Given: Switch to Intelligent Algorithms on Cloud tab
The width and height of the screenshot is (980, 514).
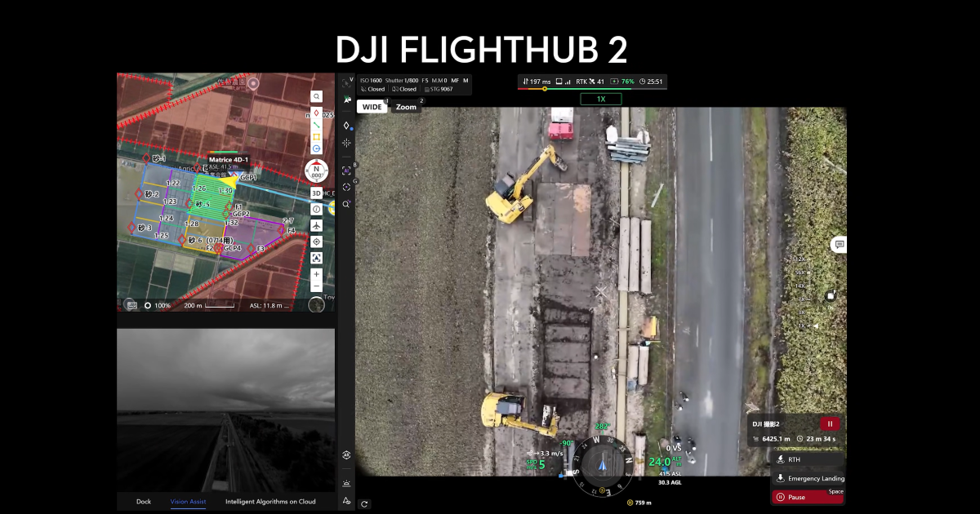Looking at the screenshot, I should click(x=270, y=502).
